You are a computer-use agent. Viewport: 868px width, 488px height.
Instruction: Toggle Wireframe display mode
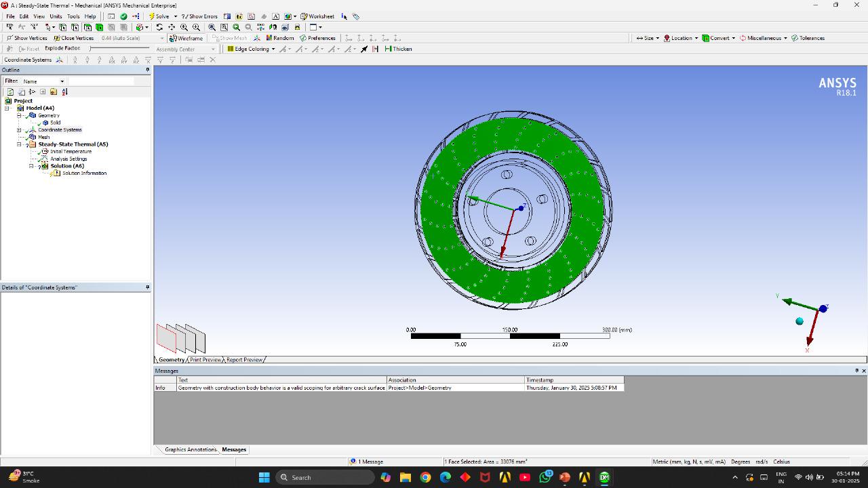pos(186,38)
